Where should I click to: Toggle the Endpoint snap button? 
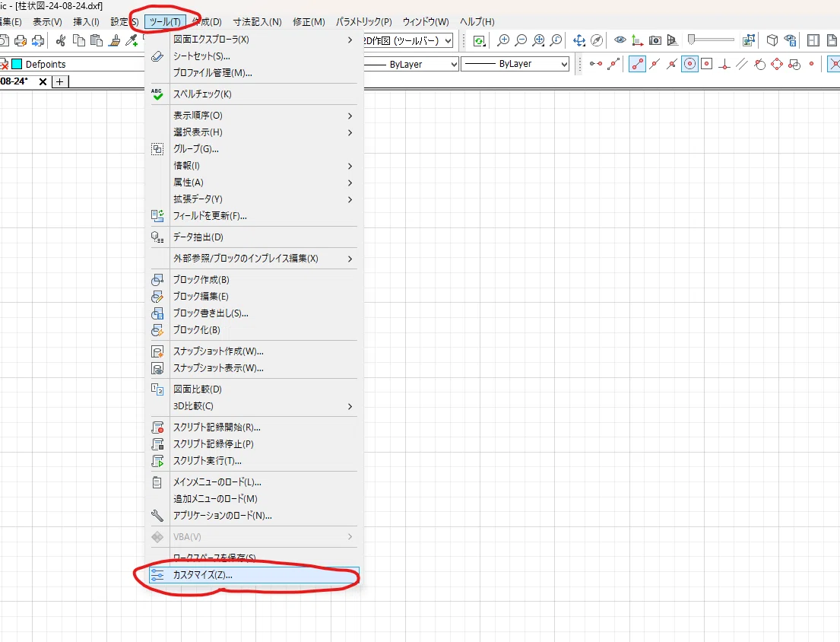pyautogui.click(x=637, y=65)
